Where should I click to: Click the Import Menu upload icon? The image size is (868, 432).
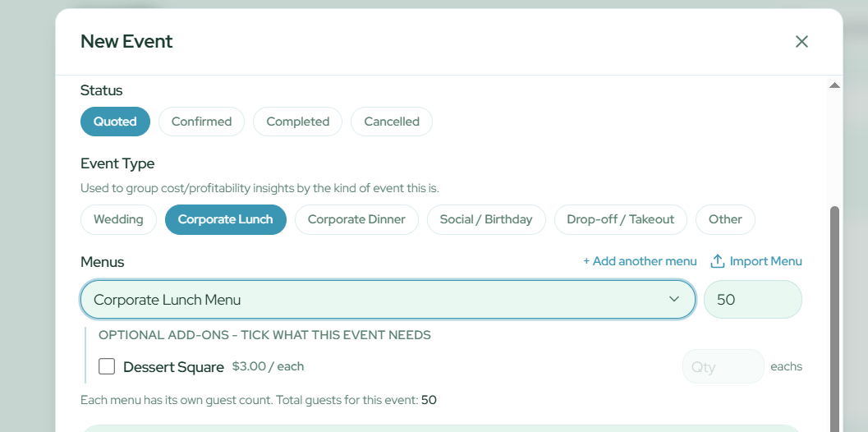(x=718, y=261)
